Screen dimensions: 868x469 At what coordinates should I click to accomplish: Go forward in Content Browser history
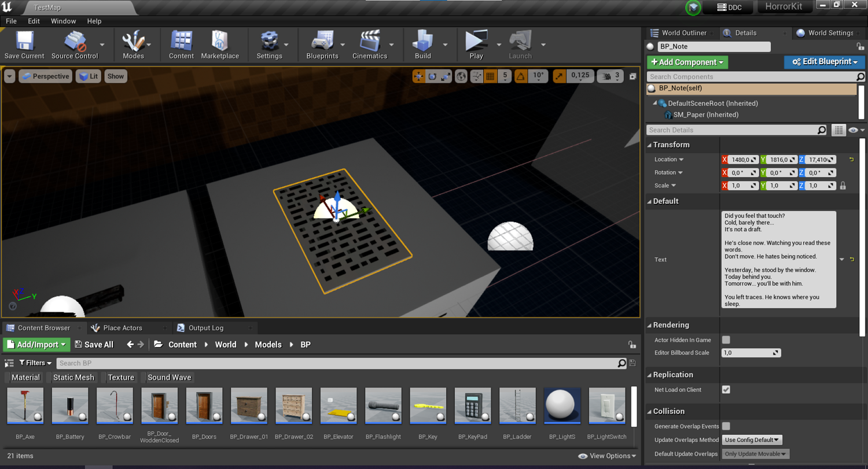(141, 345)
